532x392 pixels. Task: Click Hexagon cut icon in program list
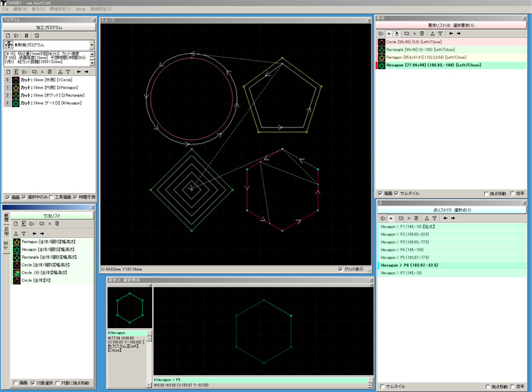click(x=15, y=103)
